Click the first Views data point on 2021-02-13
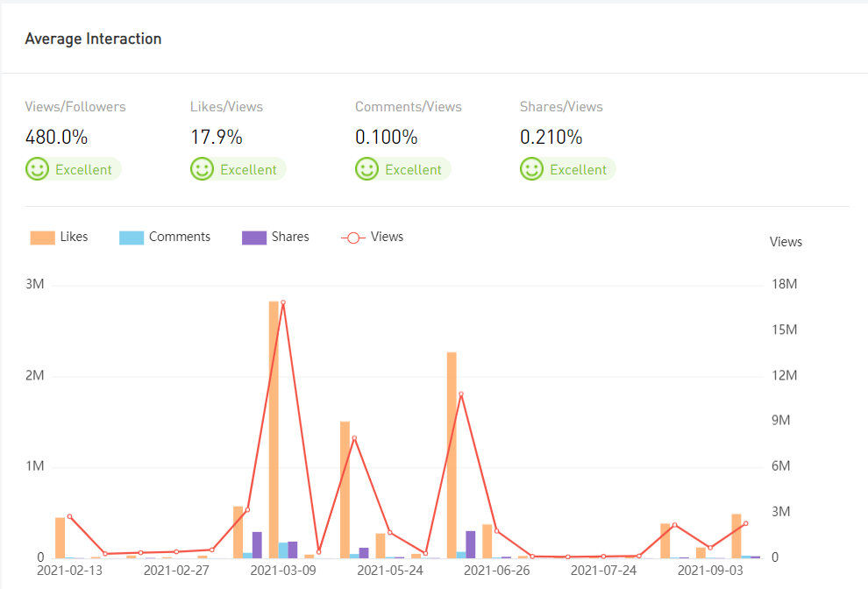868x589 pixels. (x=69, y=516)
